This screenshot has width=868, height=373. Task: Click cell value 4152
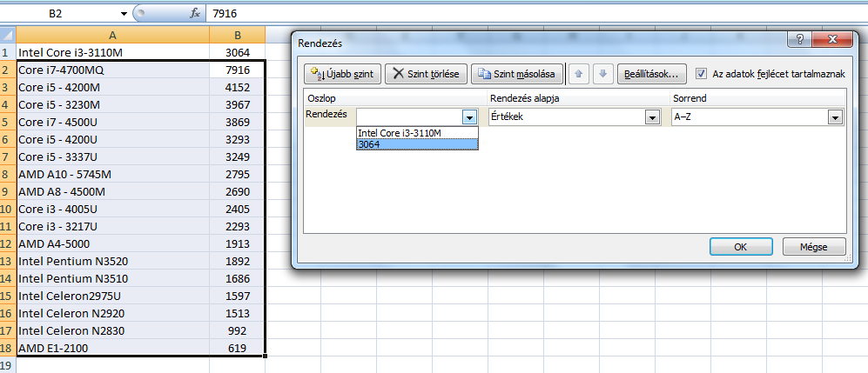click(x=238, y=87)
